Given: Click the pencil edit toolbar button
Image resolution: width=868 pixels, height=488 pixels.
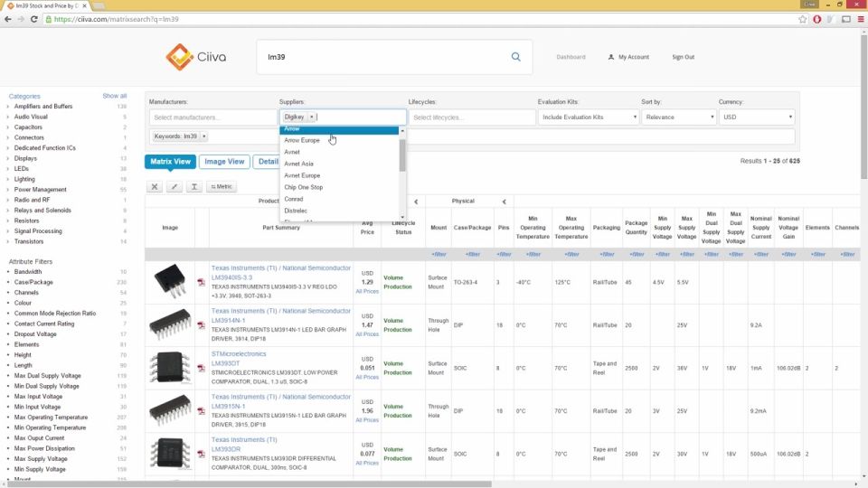Looking at the screenshot, I should 175,186.
